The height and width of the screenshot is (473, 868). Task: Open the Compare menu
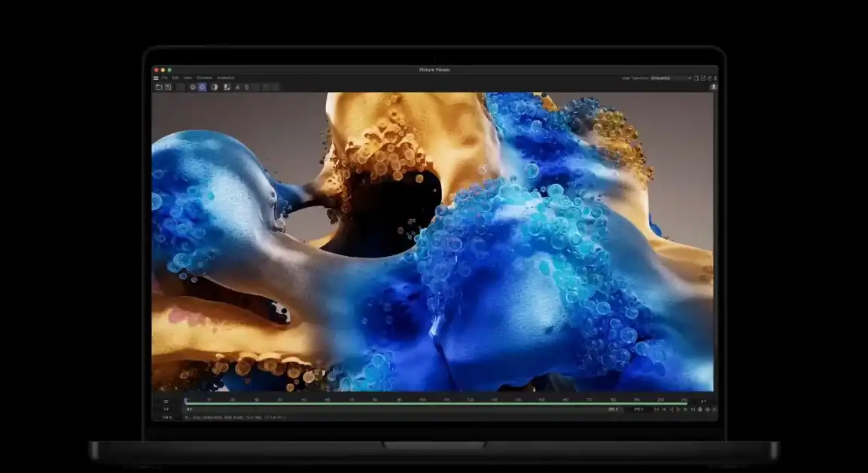(x=204, y=78)
